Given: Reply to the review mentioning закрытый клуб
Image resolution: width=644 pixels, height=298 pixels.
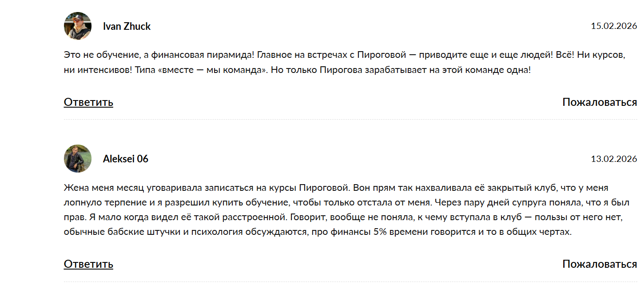Looking at the screenshot, I should [x=88, y=263].
